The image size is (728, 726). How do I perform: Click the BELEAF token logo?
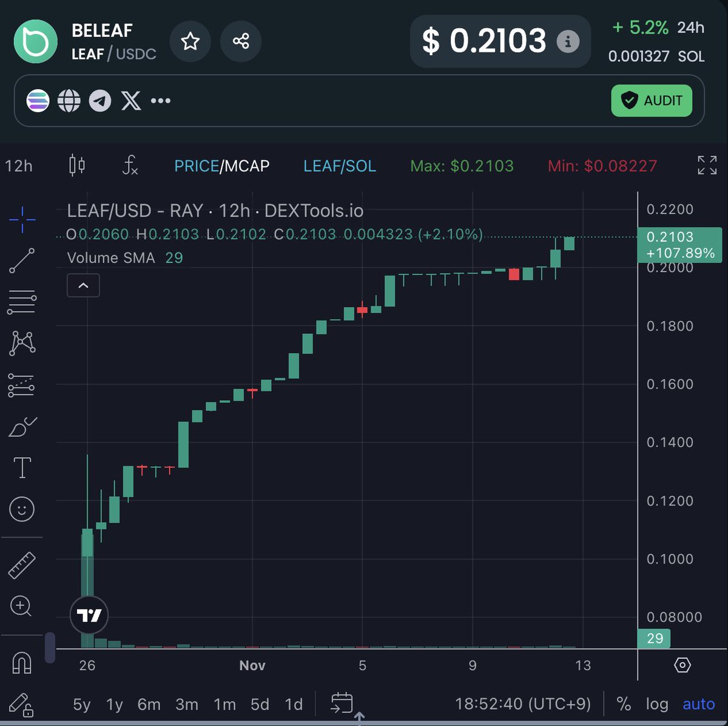pyautogui.click(x=36, y=41)
